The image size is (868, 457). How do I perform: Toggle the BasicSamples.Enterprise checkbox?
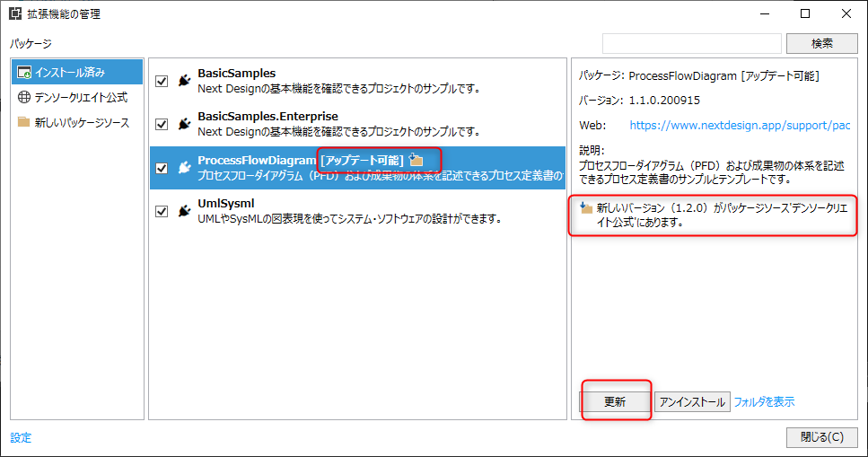[162, 125]
